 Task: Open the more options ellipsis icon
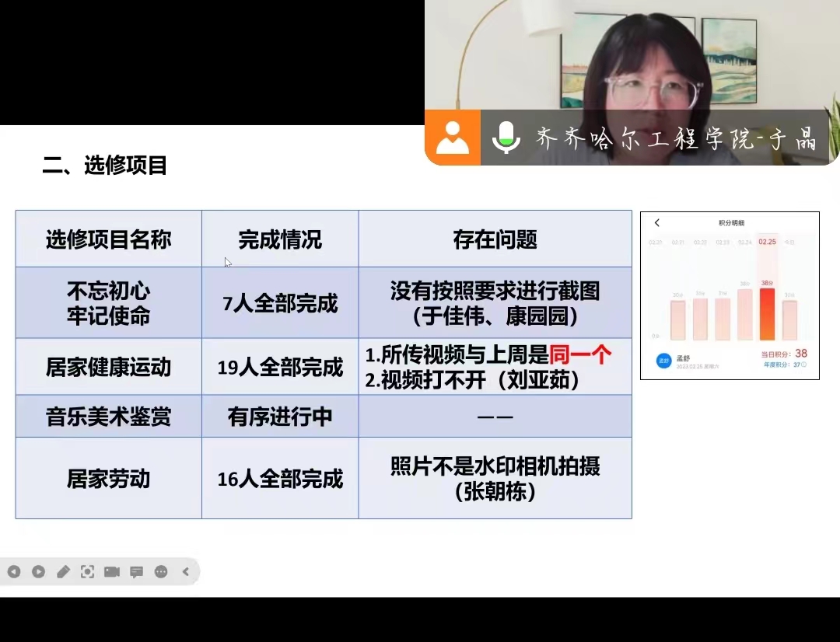coord(161,572)
